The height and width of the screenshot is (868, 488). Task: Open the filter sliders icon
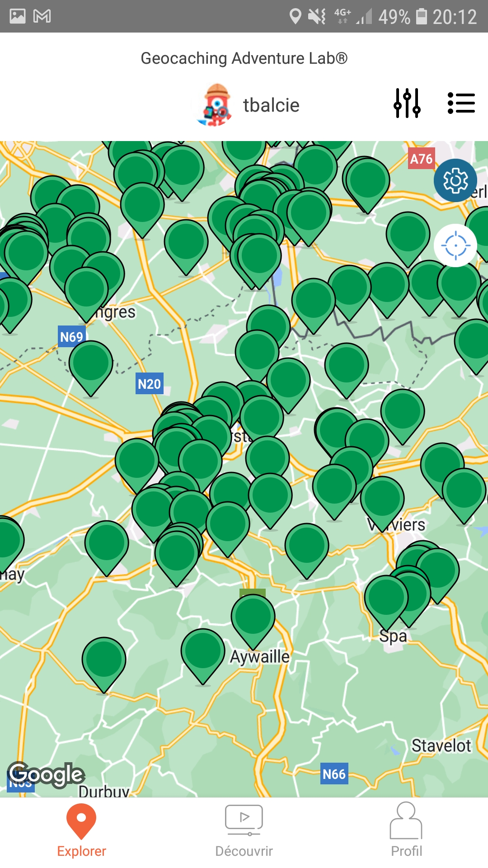[x=407, y=103]
